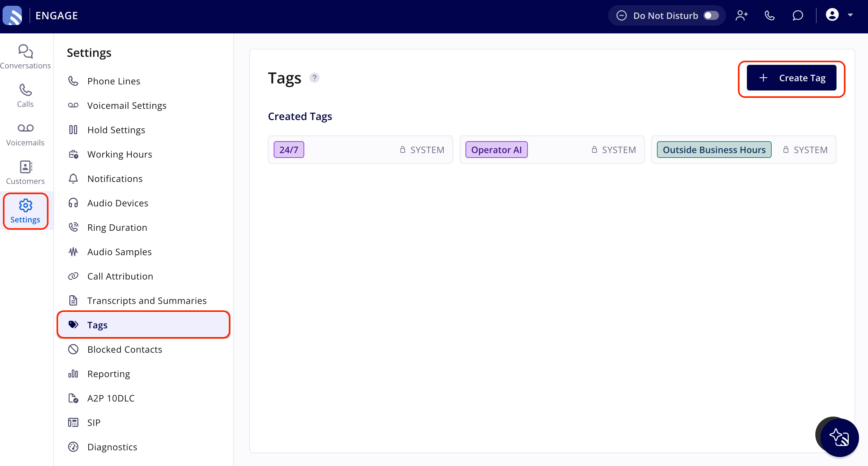The height and width of the screenshot is (466, 868).
Task: Select the Tags settings item
Action: click(x=143, y=325)
